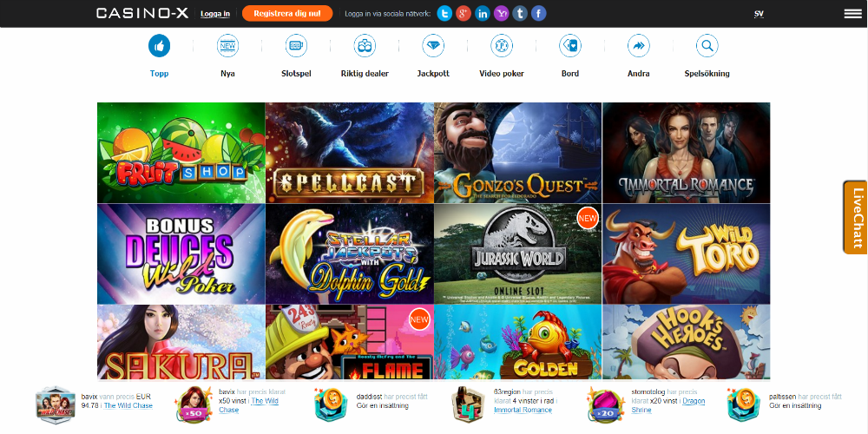The height and width of the screenshot is (434, 868).
Task: Select the Bord cards icon
Action: tap(570, 46)
